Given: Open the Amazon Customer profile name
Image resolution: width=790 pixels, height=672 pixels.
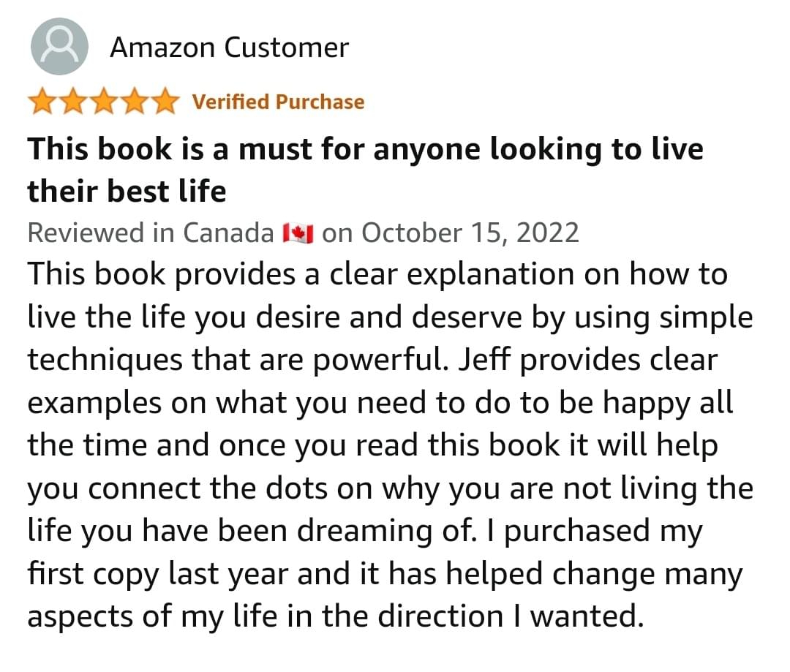Looking at the screenshot, I should (229, 48).
